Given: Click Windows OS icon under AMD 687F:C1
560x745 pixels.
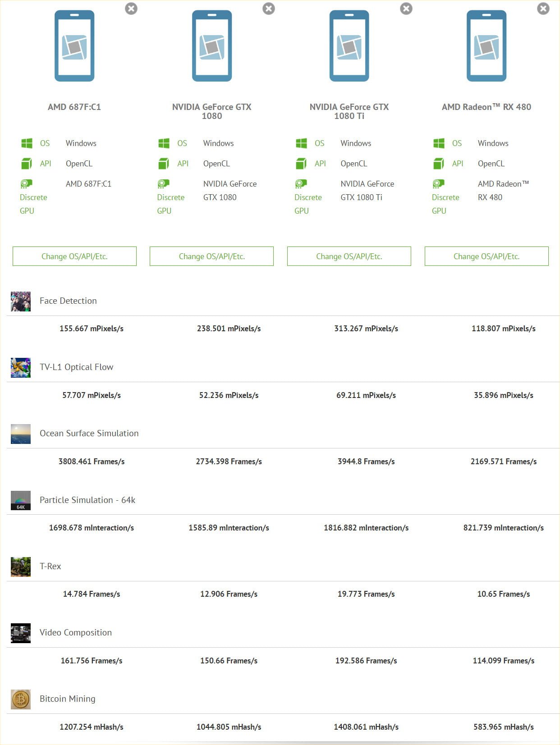Looking at the screenshot, I should [27, 143].
